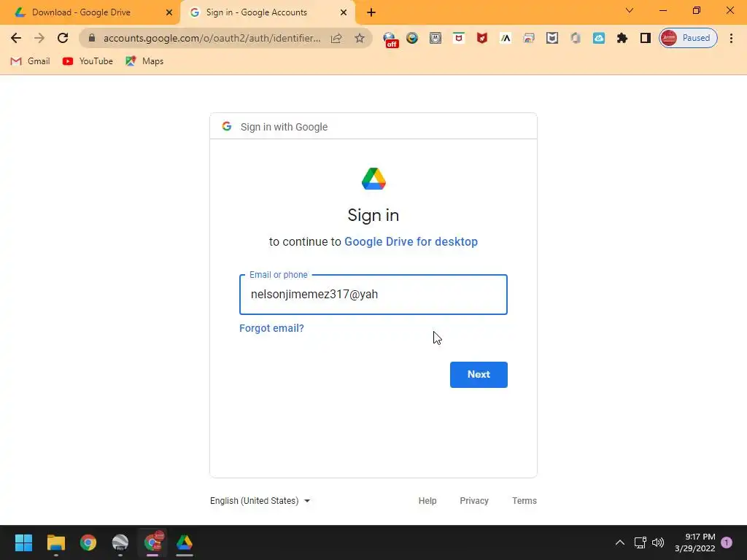Bookmark this page with the star icon
This screenshot has width=747, height=560.
coord(360,38)
